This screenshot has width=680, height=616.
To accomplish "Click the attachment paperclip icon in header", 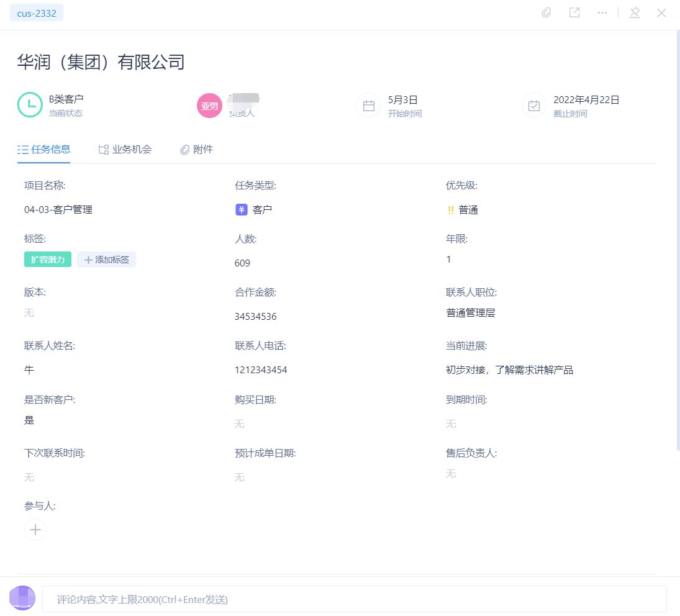I will [x=546, y=12].
